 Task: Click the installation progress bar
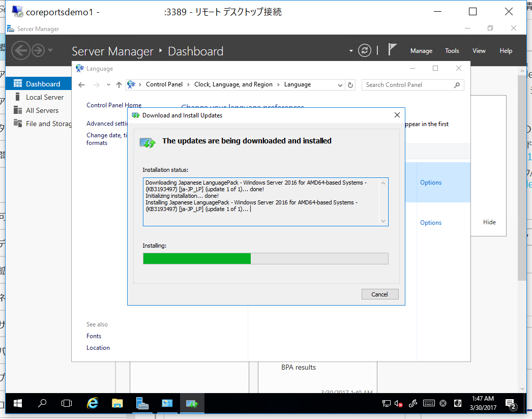pos(265,258)
